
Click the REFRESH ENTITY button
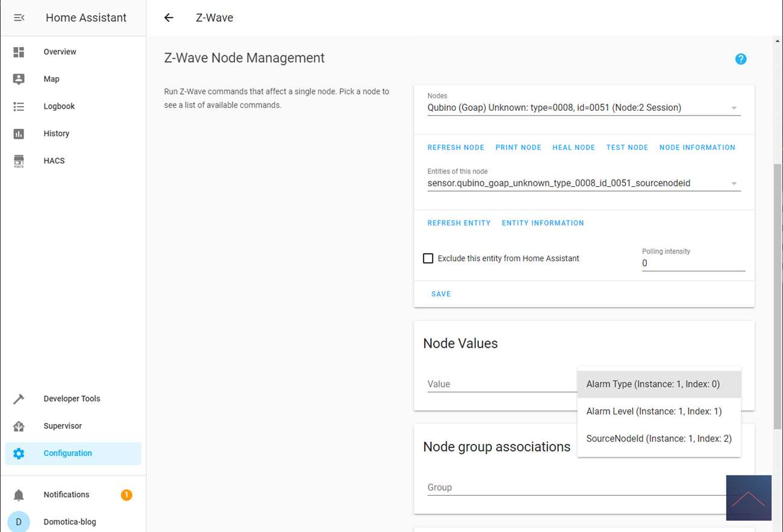tap(458, 223)
